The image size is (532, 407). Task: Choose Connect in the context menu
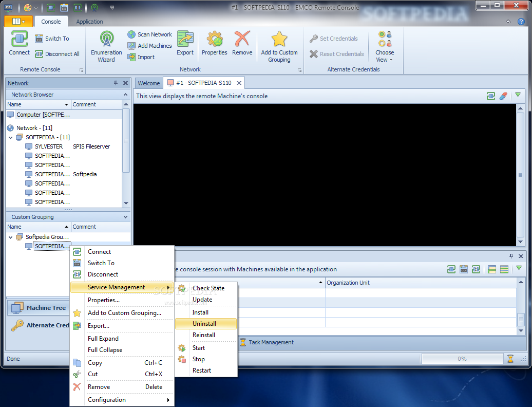click(122, 251)
